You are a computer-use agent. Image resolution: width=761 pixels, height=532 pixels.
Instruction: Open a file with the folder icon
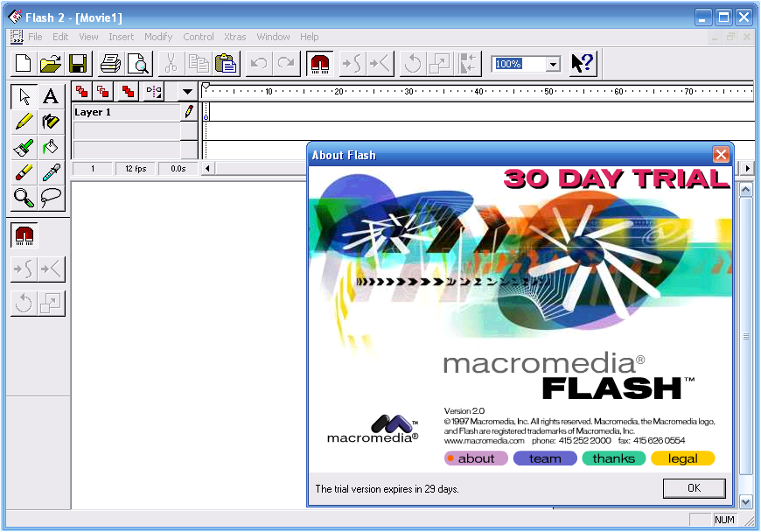(x=51, y=64)
